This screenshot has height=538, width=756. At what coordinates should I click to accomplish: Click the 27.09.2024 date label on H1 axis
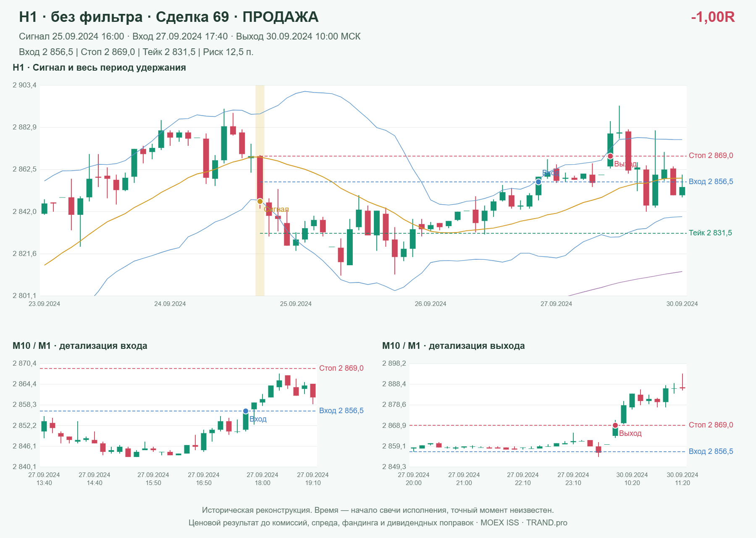click(556, 304)
